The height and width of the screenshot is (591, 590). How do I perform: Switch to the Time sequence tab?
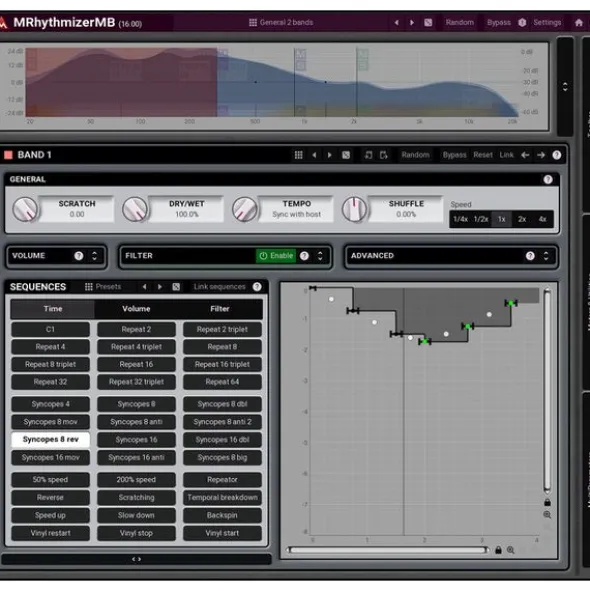(52, 309)
